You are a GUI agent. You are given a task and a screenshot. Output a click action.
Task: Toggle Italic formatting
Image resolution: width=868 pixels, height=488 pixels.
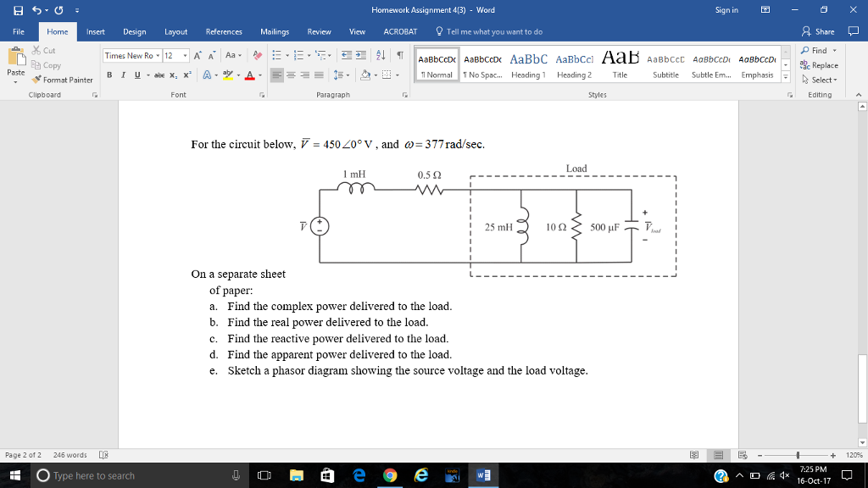pyautogui.click(x=122, y=75)
